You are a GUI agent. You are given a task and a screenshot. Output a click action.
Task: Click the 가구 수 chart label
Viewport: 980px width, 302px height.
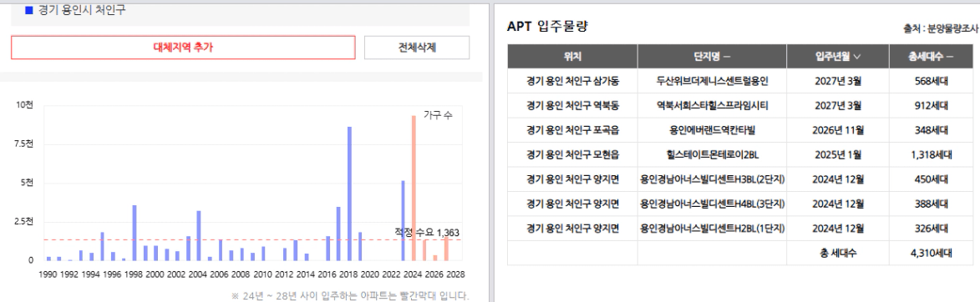(438, 116)
